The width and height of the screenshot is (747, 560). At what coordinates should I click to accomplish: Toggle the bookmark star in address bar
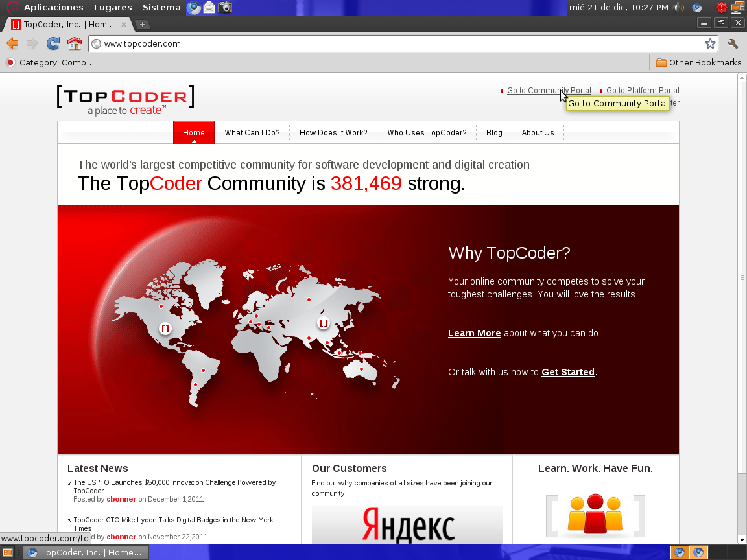click(711, 43)
